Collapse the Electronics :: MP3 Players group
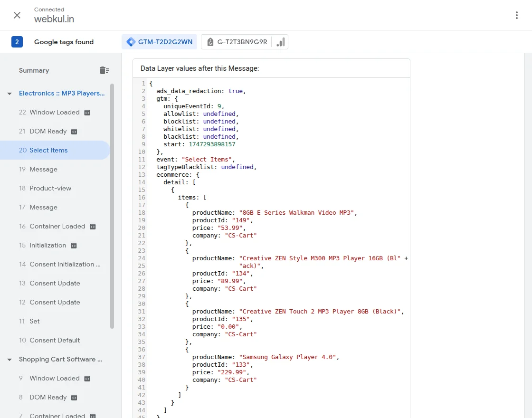This screenshot has width=532, height=418. click(9, 94)
